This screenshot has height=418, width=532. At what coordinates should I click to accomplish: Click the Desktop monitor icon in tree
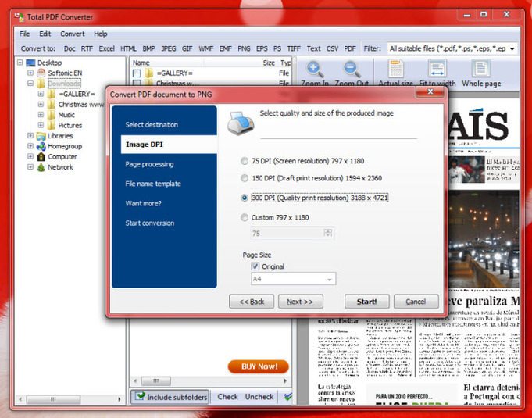30,63
